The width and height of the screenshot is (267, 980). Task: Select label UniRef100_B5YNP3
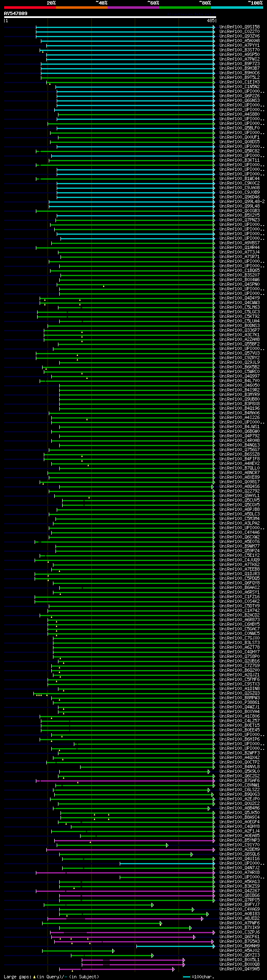[x=239, y=840]
